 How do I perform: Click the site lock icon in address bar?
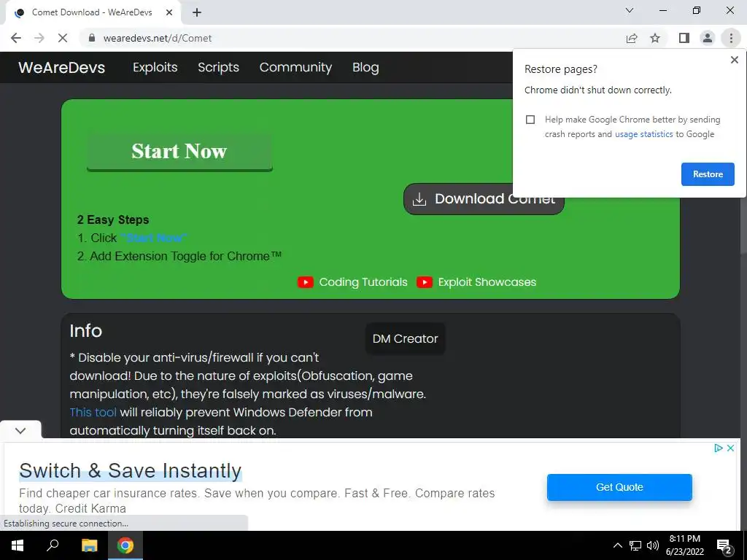pos(92,38)
